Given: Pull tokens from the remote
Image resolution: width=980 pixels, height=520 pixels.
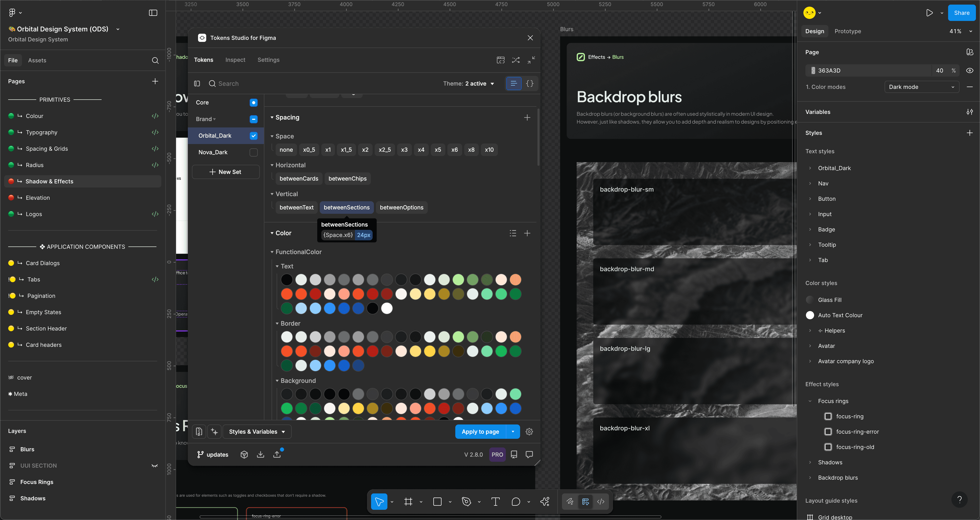Looking at the screenshot, I should click(x=261, y=455).
